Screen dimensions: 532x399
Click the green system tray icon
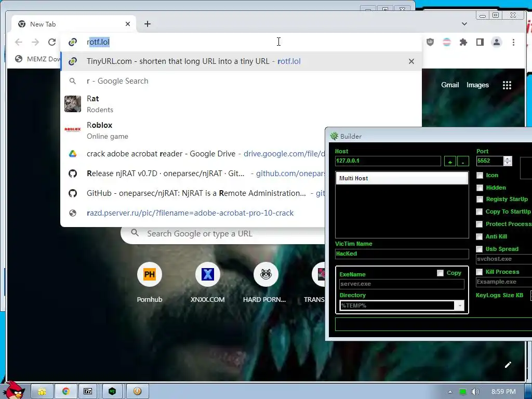coord(462,392)
